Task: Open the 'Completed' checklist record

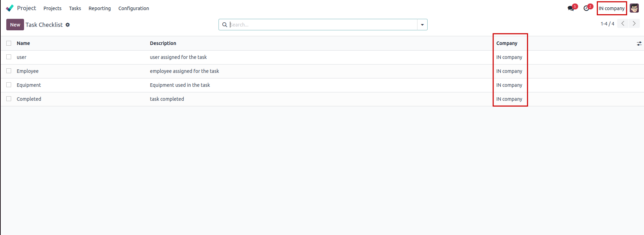Action: (x=29, y=99)
